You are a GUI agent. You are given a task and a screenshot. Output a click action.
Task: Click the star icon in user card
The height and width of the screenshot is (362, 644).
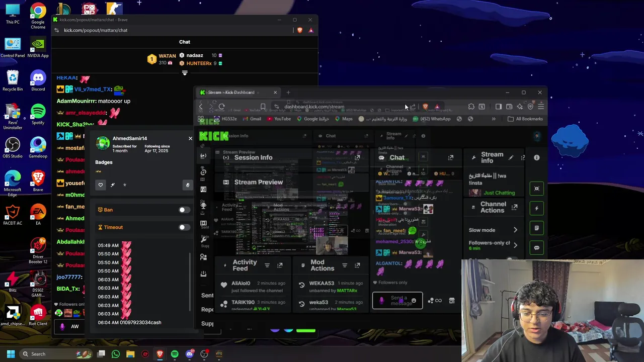(x=125, y=185)
